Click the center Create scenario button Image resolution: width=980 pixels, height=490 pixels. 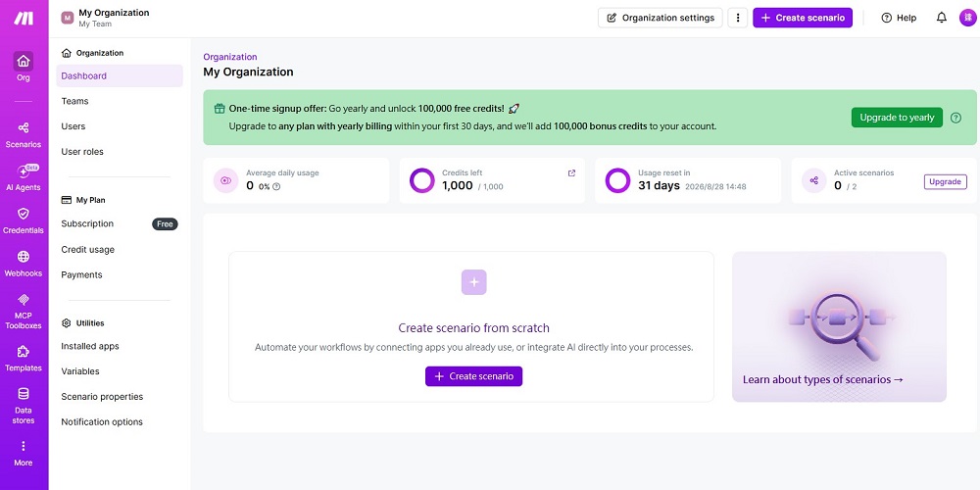pyautogui.click(x=473, y=376)
